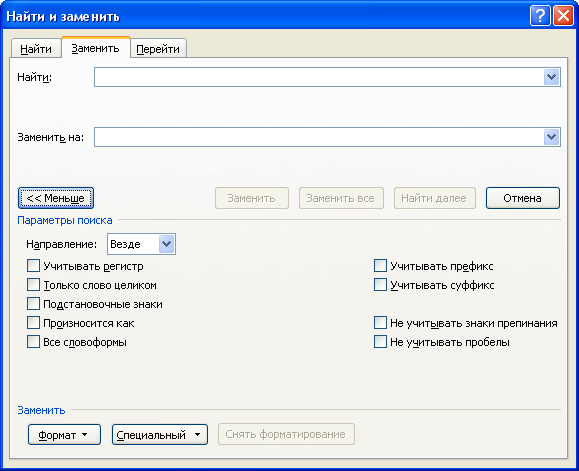Open the Специальный dropdown menu button
The height and width of the screenshot is (471, 579).
(160, 434)
